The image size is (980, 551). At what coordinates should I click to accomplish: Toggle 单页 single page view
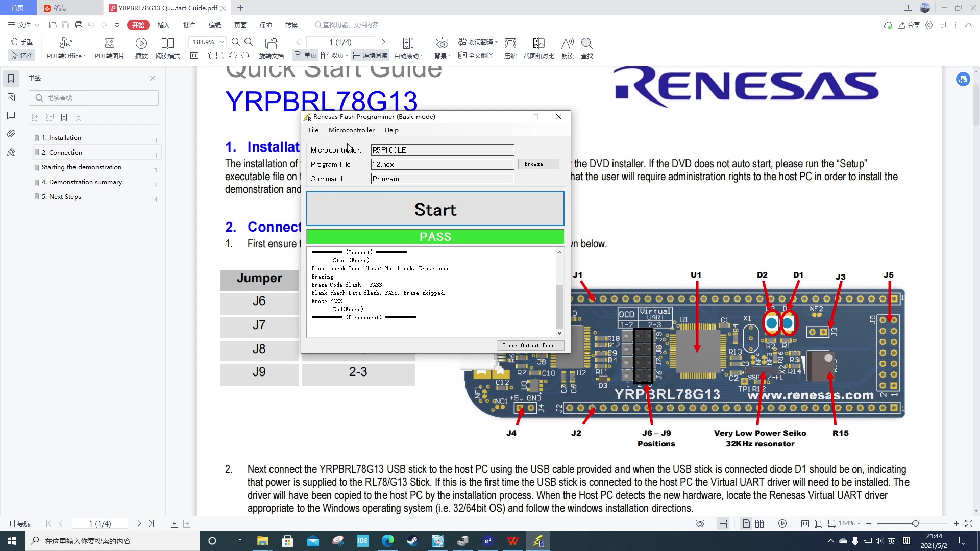[305, 55]
